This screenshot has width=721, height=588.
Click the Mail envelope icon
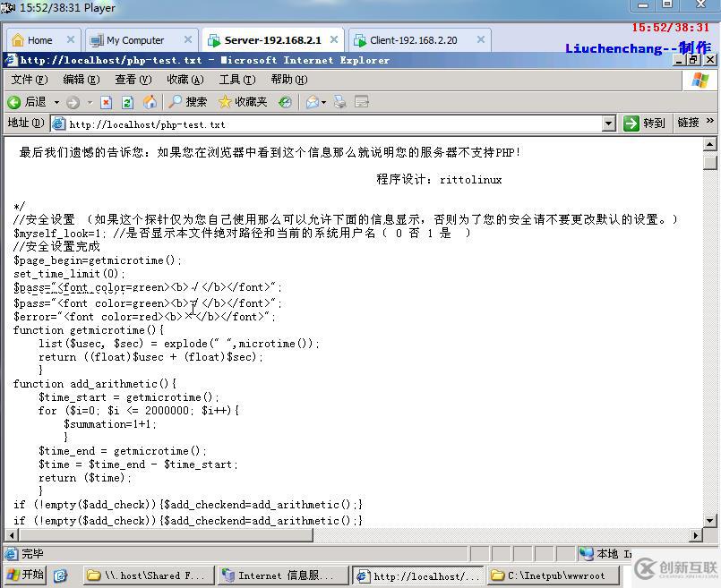point(313,102)
